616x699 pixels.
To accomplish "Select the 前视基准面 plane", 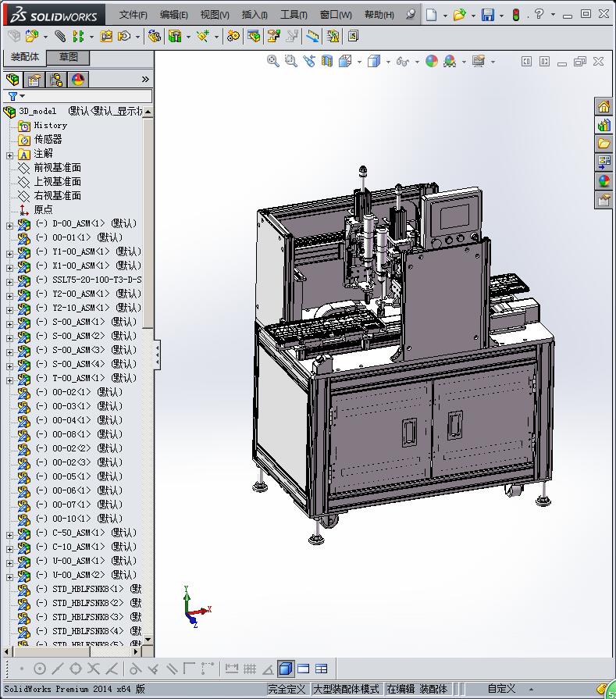I will point(58,168).
